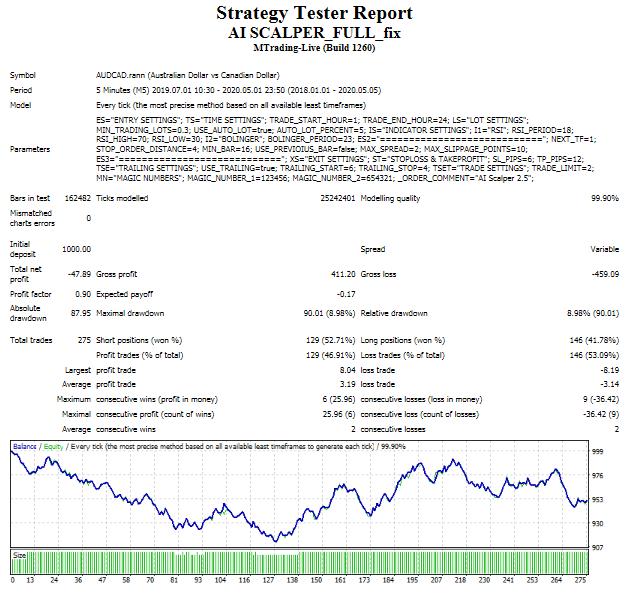623x589 pixels.
Task: Click the Strategy Tester Report title
Action: [x=314, y=13]
